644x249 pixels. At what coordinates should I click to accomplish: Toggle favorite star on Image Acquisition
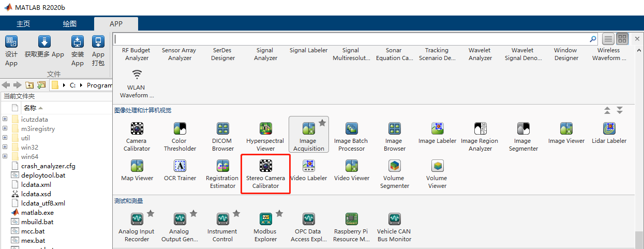tap(322, 123)
